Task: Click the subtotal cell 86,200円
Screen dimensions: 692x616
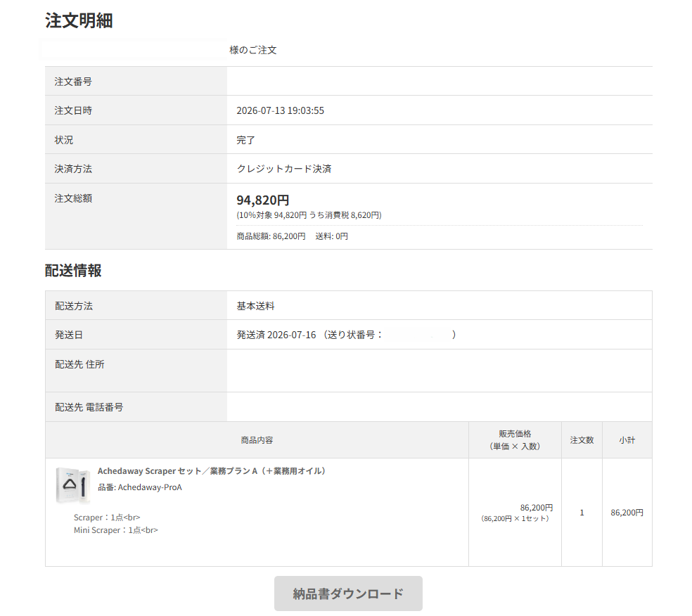Action: pyautogui.click(x=627, y=513)
